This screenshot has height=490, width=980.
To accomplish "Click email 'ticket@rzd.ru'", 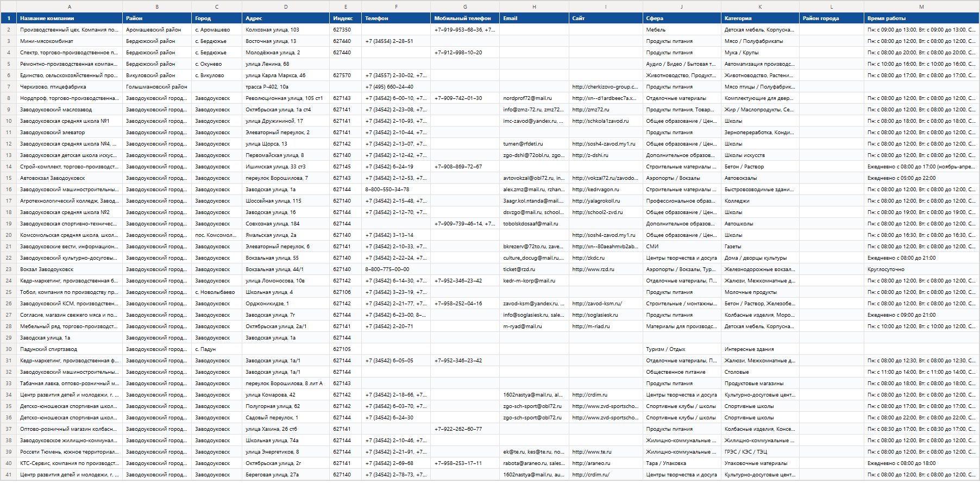I will (x=535, y=269).
